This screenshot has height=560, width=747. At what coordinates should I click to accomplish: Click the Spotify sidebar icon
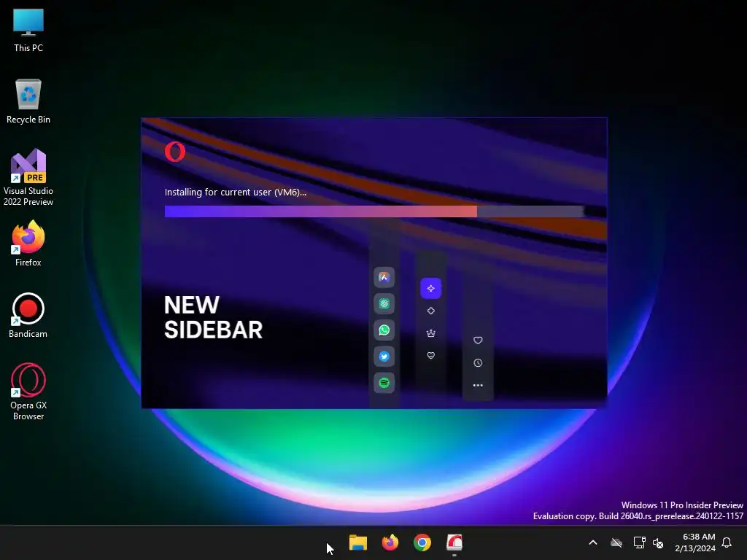pos(384,382)
